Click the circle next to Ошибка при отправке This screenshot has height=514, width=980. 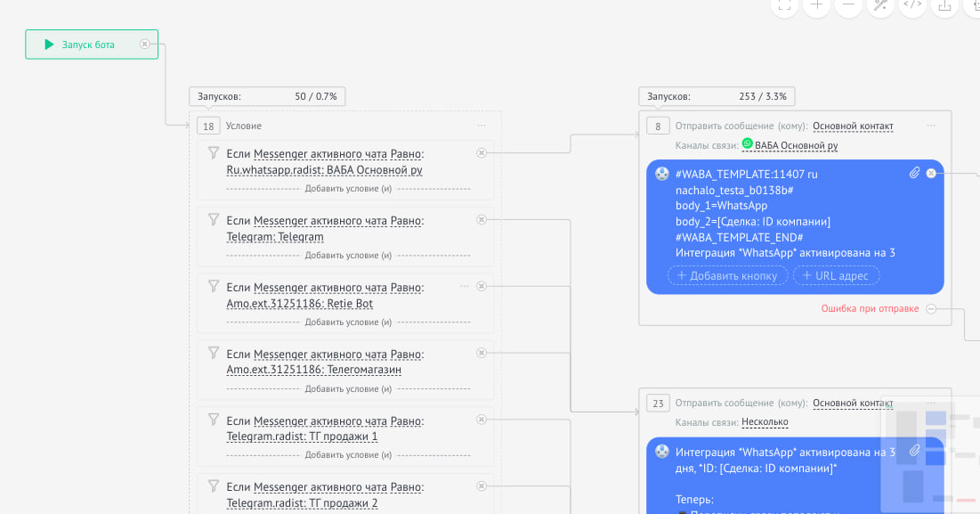point(931,309)
